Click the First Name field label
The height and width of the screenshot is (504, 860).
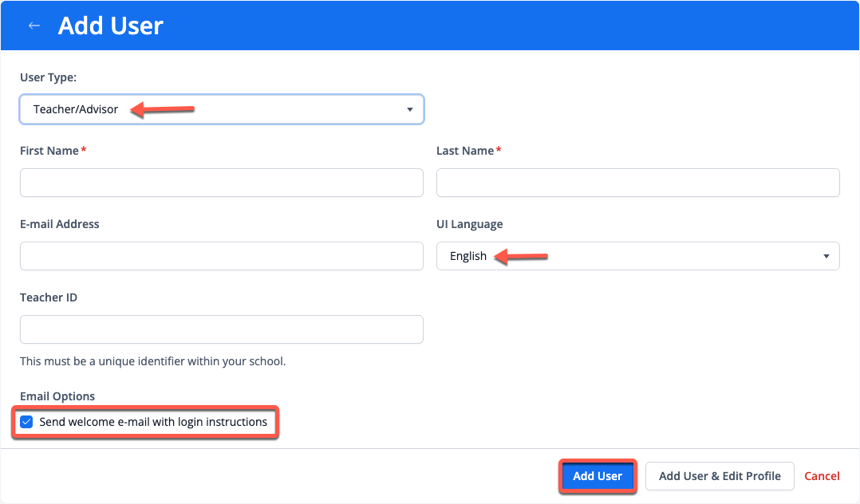tap(49, 151)
